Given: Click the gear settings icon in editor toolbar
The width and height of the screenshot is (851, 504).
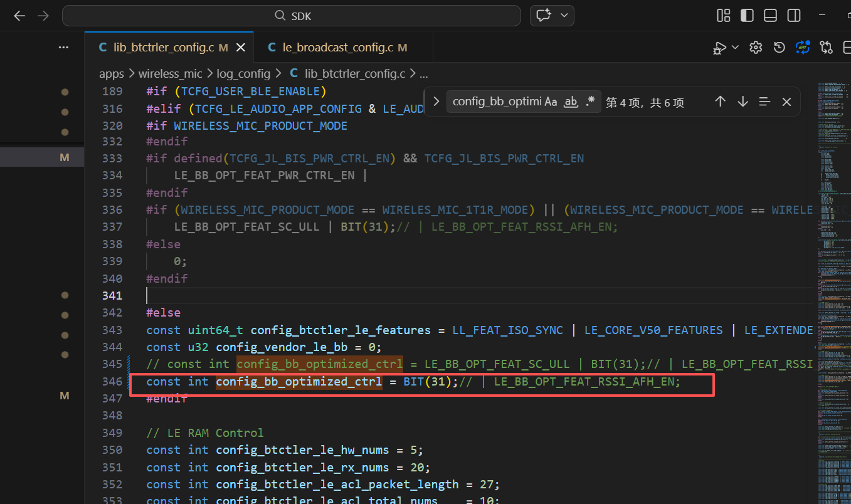Looking at the screenshot, I should (756, 48).
